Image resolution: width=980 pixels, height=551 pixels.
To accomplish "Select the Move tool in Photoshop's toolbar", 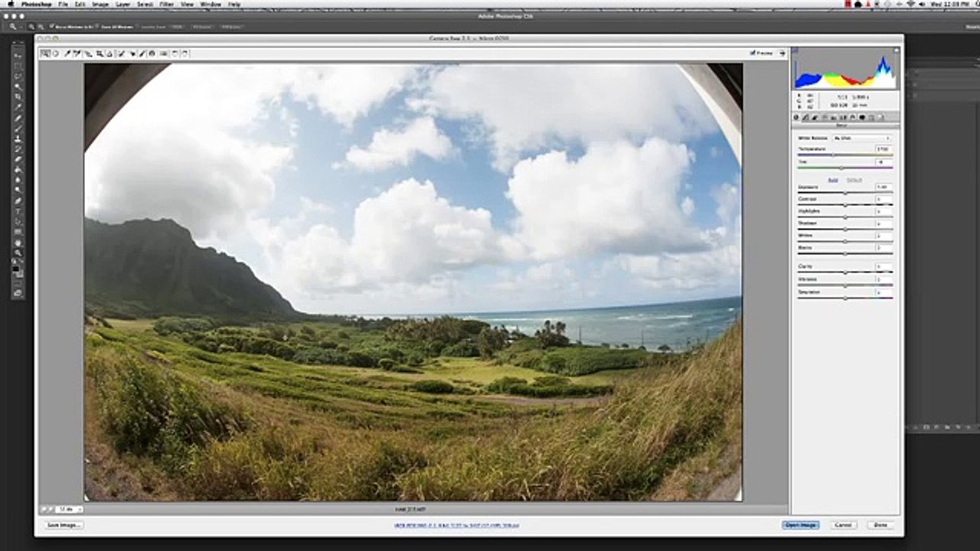I will (x=18, y=56).
